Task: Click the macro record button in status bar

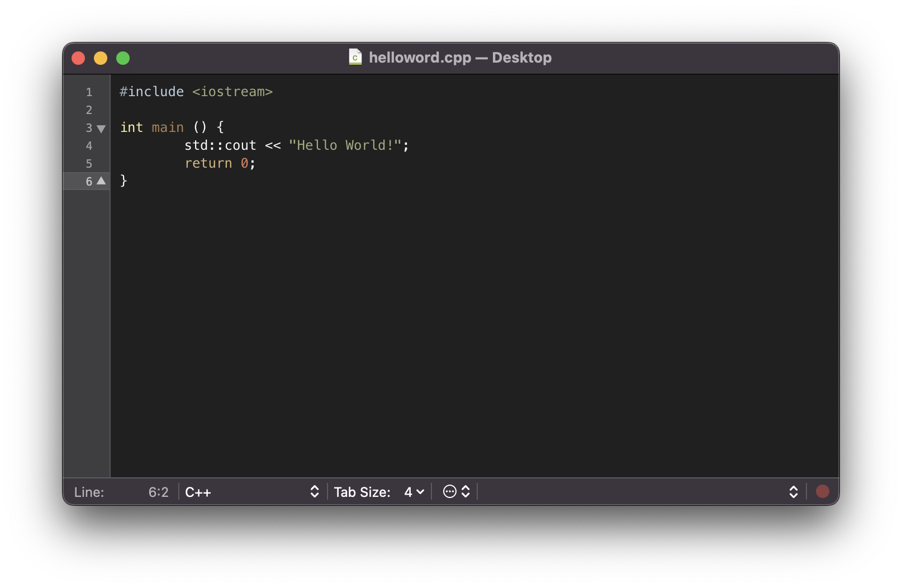Action: click(x=822, y=491)
